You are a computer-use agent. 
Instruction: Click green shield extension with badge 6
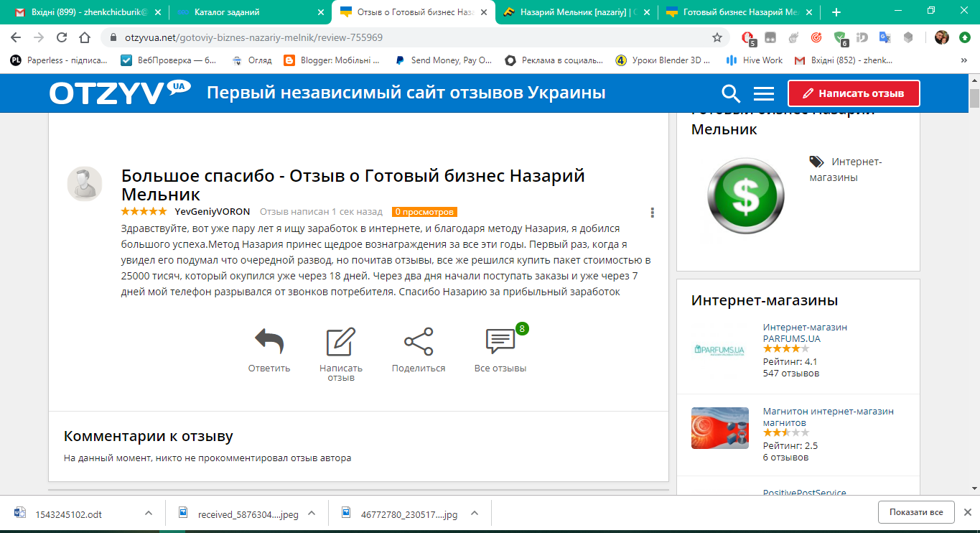click(x=840, y=38)
